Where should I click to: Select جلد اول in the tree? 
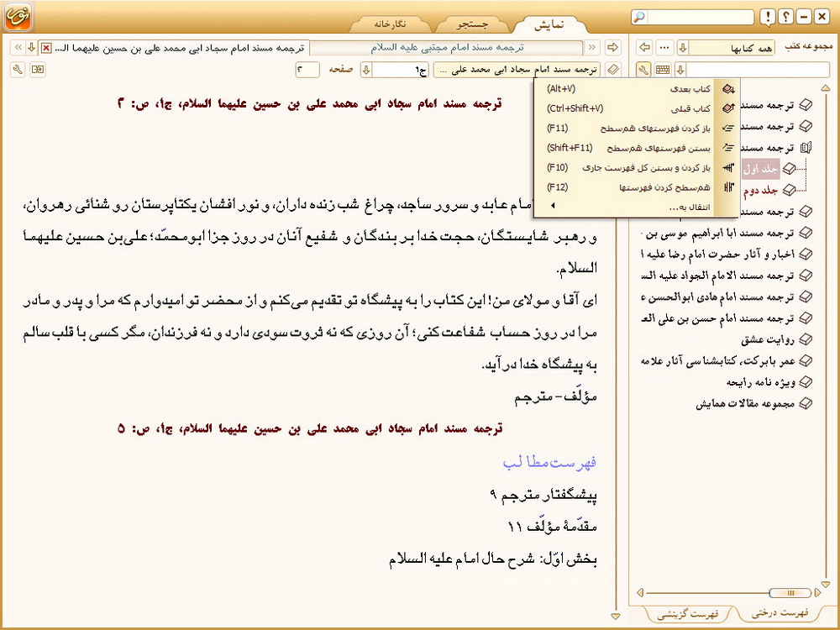[x=760, y=170]
